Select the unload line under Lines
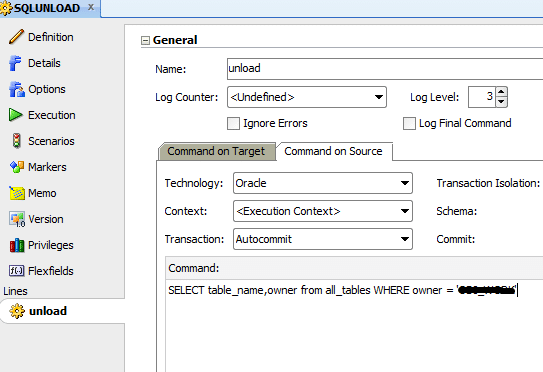The height and width of the screenshot is (372, 543). 62,311
